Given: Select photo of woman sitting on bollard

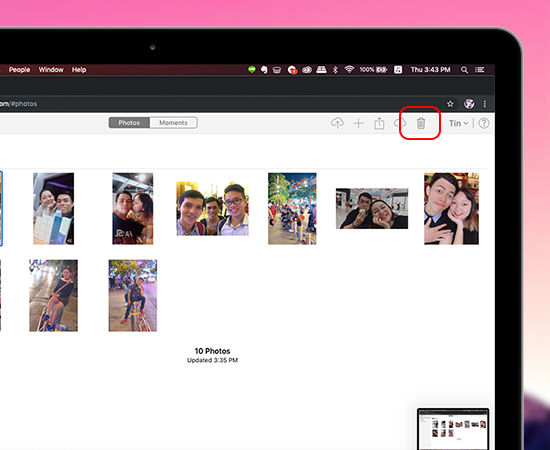Looking at the screenshot, I should pyautogui.click(x=53, y=295).
